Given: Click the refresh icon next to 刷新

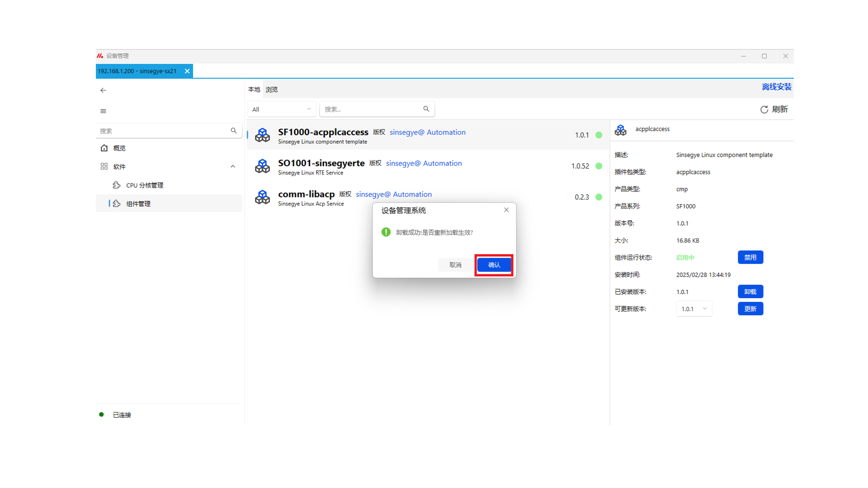Looking at the screenshot, I should pos(764,109).
